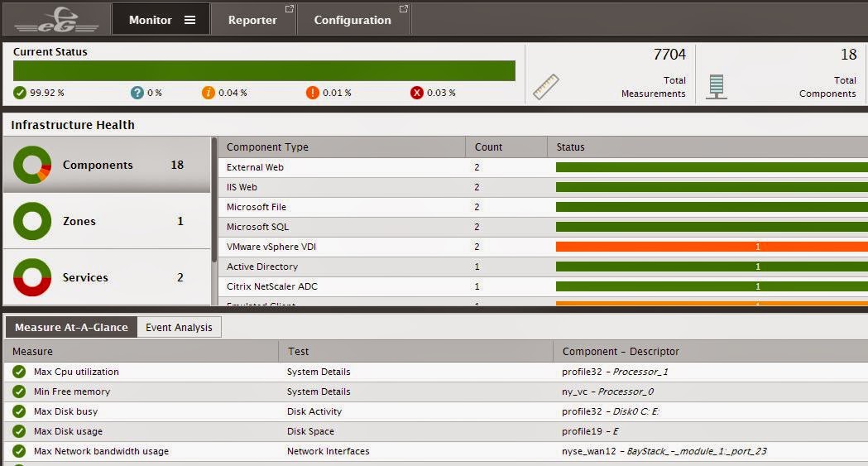Click the Max Disk busy measure

(x=66, y=411)
